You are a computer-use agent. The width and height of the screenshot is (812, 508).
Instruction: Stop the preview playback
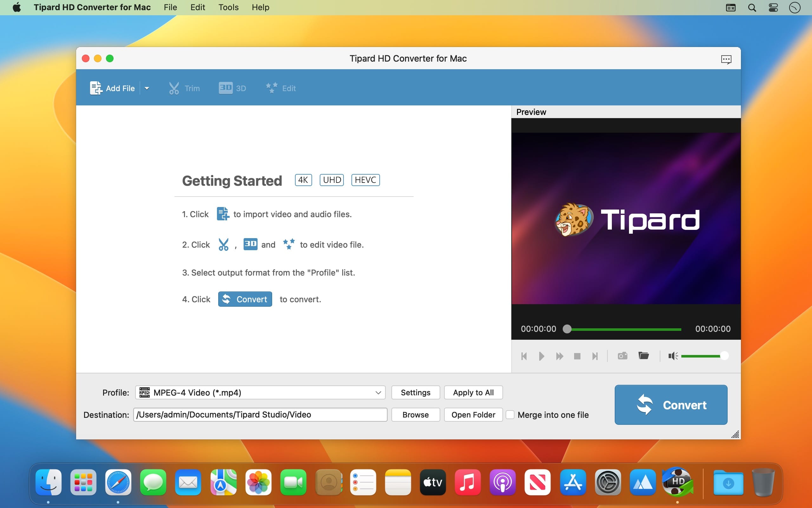pyautogui.click(x=577, y=356)
